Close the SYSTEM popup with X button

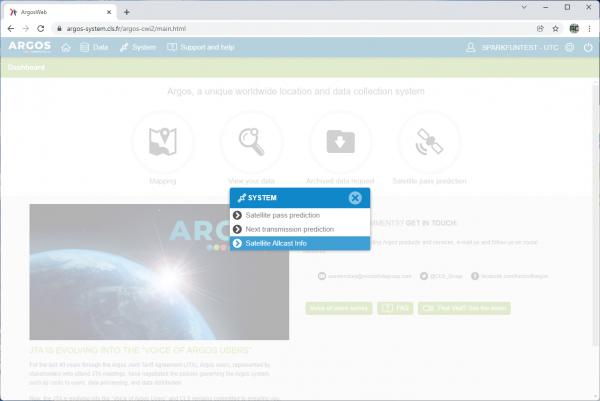[355, 198]
